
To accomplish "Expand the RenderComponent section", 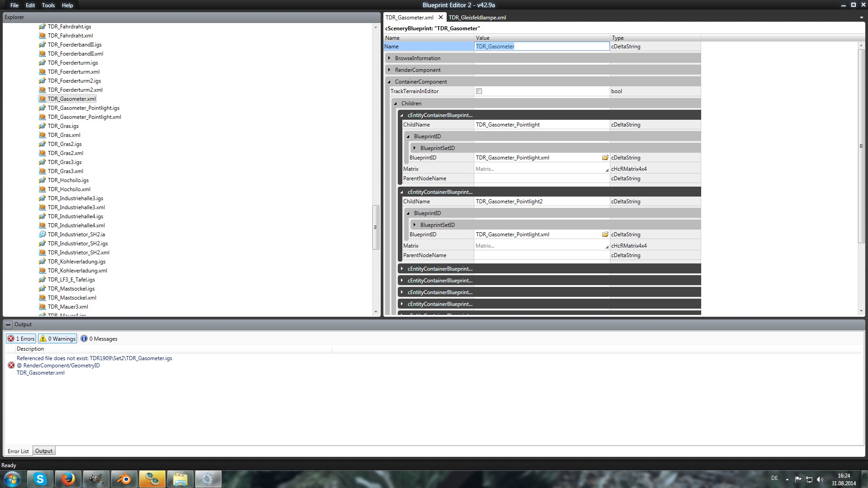I will point(389,70).
